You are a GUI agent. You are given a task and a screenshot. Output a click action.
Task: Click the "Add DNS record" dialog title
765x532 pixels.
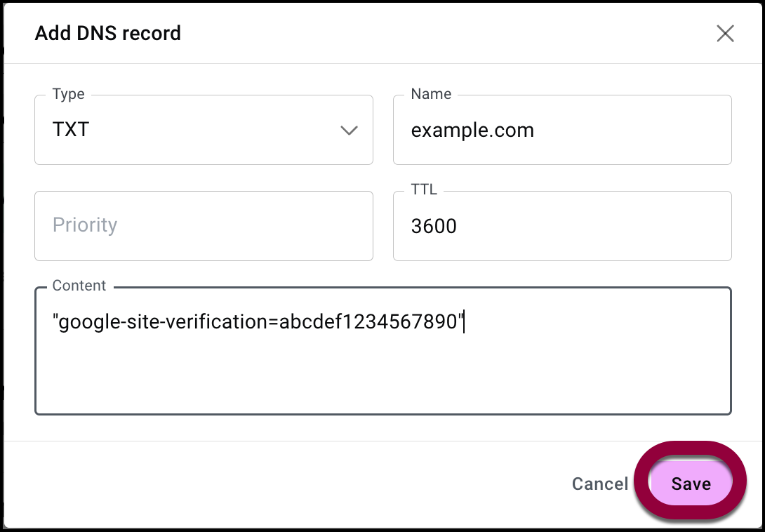click(108, 33)
